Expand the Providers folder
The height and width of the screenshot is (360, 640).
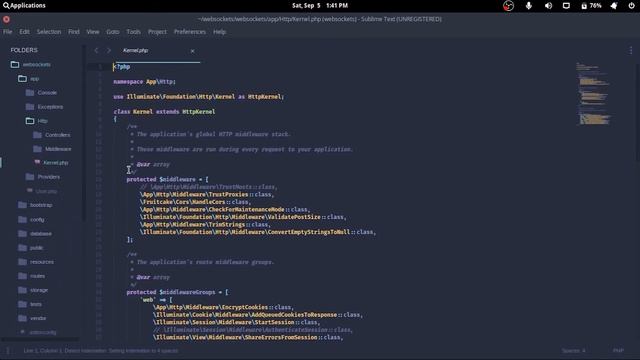click(x=49, y=177)
